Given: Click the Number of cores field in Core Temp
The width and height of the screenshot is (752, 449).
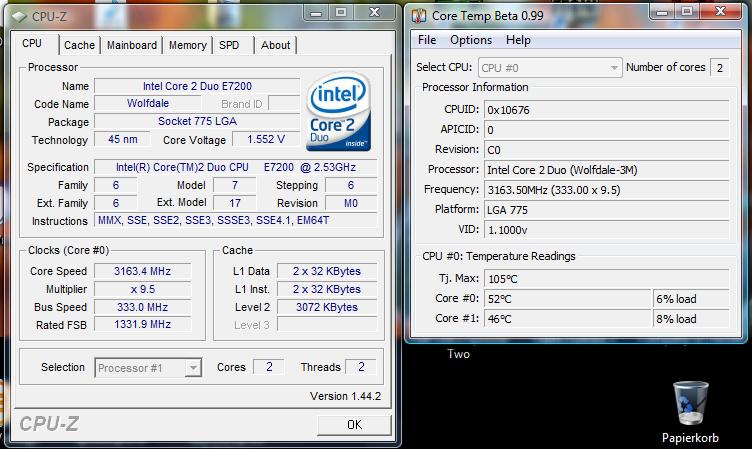Looking at the screenshot, I should click(720, 68).
